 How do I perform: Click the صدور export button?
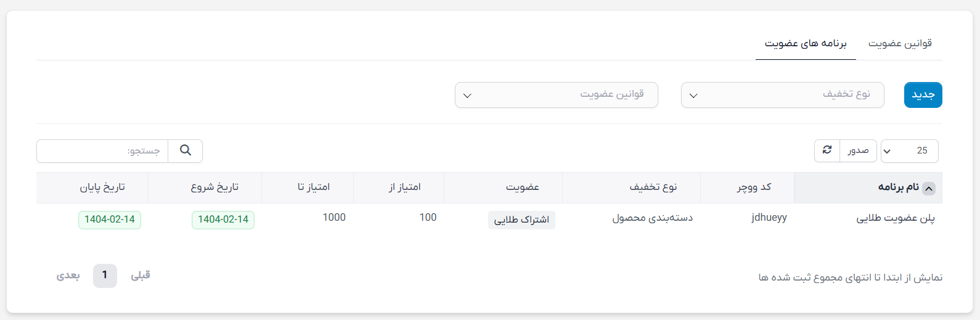coord(858,150)
